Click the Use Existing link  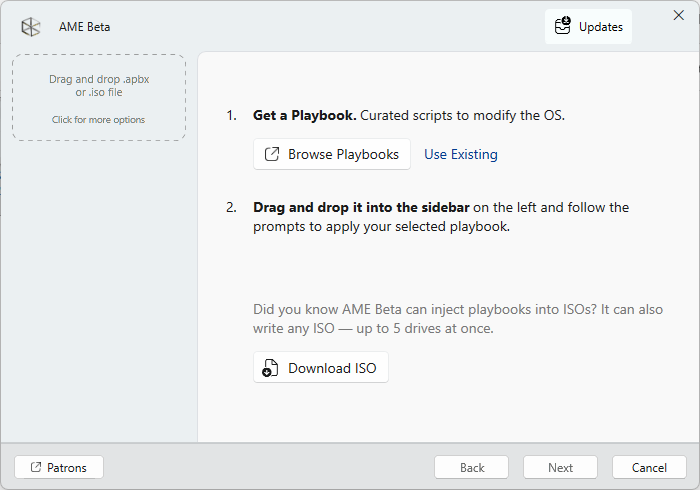(x=461, y=154)
